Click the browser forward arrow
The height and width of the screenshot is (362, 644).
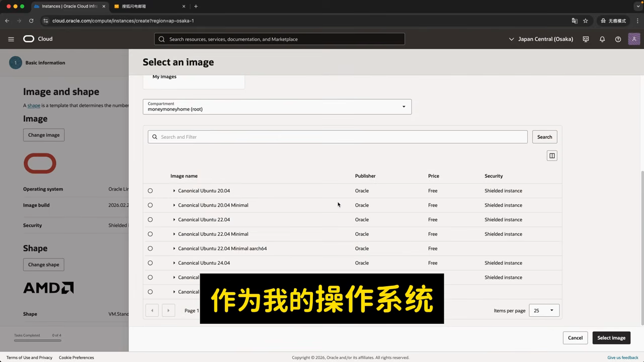(19, 21)
